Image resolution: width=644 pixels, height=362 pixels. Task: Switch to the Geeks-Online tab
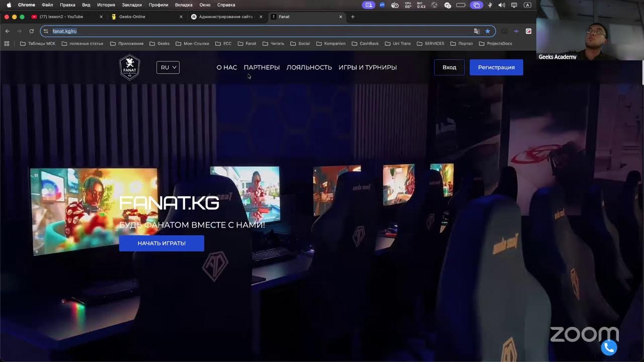pos(147,17)
